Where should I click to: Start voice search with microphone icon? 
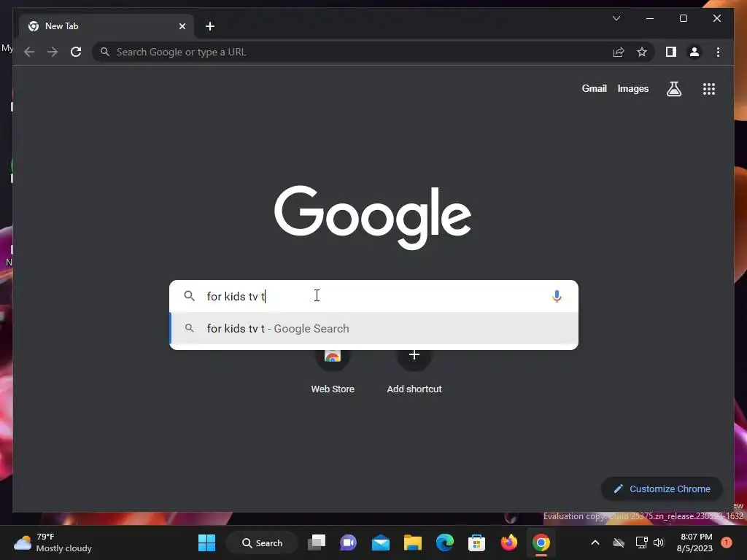(557, 296)
